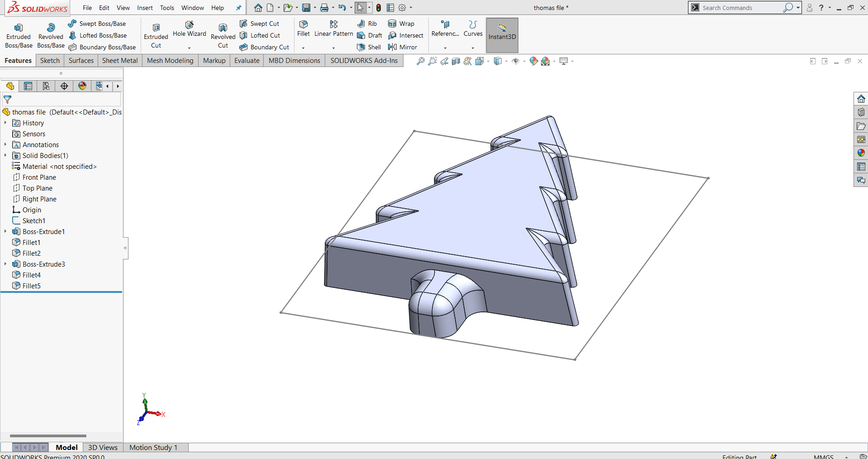Open Reference Geometry dropdown

click(445, 48)
